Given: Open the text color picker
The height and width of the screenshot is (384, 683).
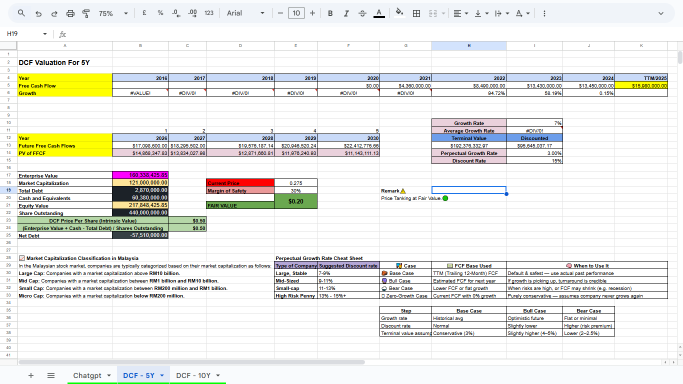Looking at the screenshot, I should click(x=379, y=13).
